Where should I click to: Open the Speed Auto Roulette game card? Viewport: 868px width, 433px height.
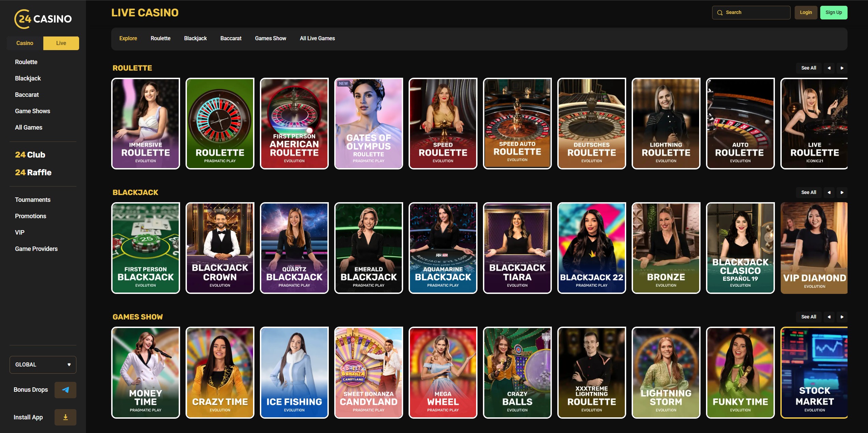pos(517,123)
